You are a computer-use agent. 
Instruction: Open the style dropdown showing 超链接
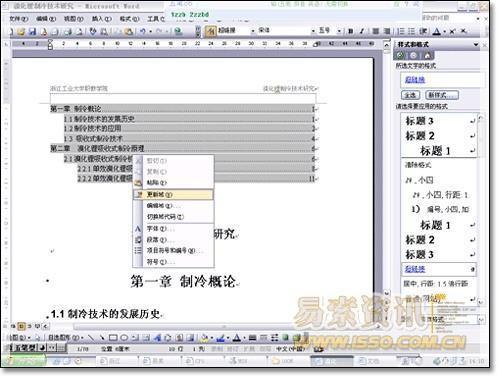[253, 31]
